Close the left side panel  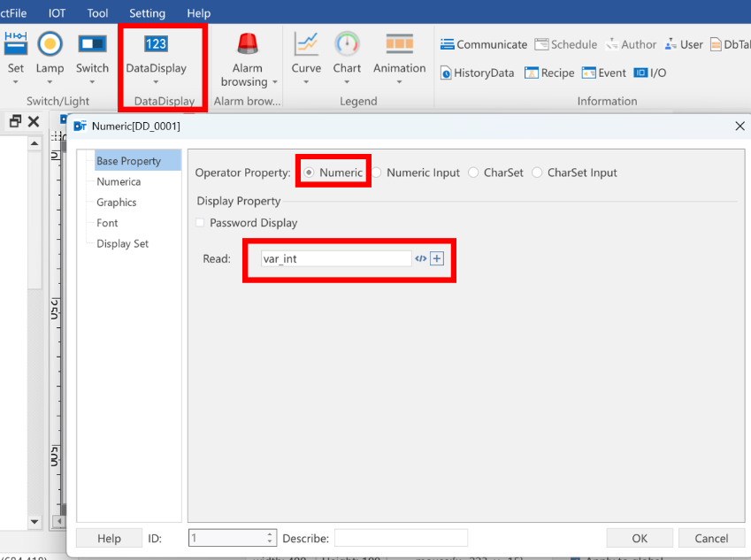pyautogui.click(x=34, y=121)
